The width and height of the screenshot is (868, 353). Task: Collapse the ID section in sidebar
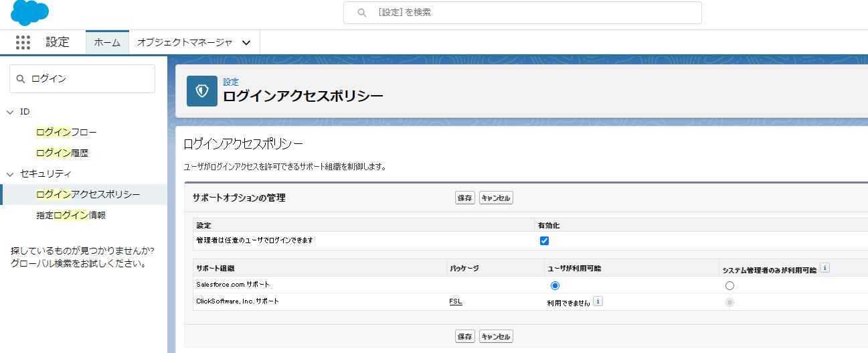coord(10,112)
